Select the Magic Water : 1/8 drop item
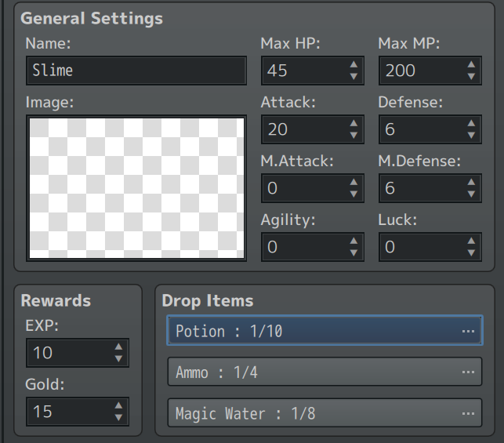Viewport: 504px width, 443px height. [x=325, y=412]
